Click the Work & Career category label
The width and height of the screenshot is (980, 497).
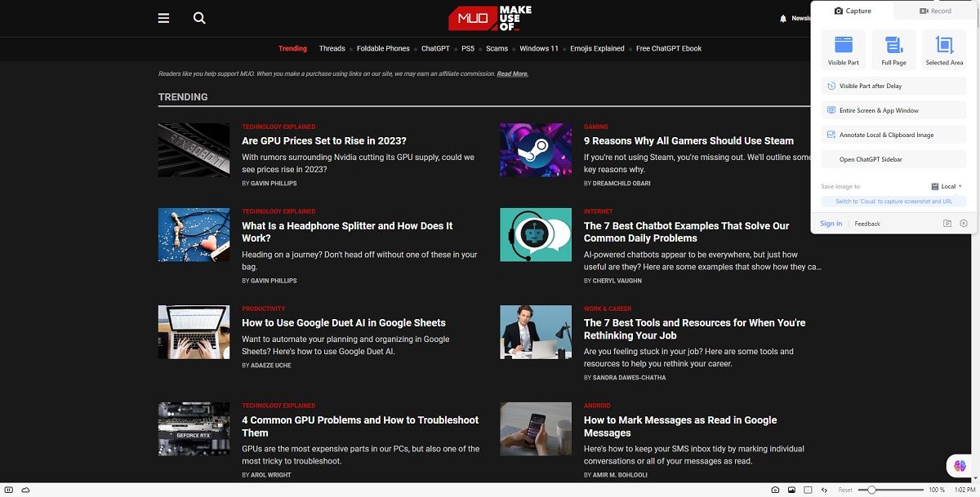pyautogui.click(x=608, y=309)
